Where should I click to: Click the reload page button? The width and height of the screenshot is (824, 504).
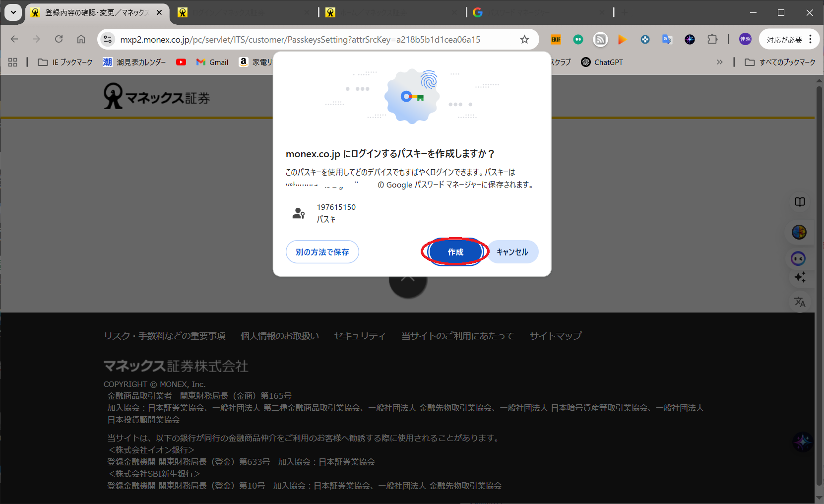59,39
